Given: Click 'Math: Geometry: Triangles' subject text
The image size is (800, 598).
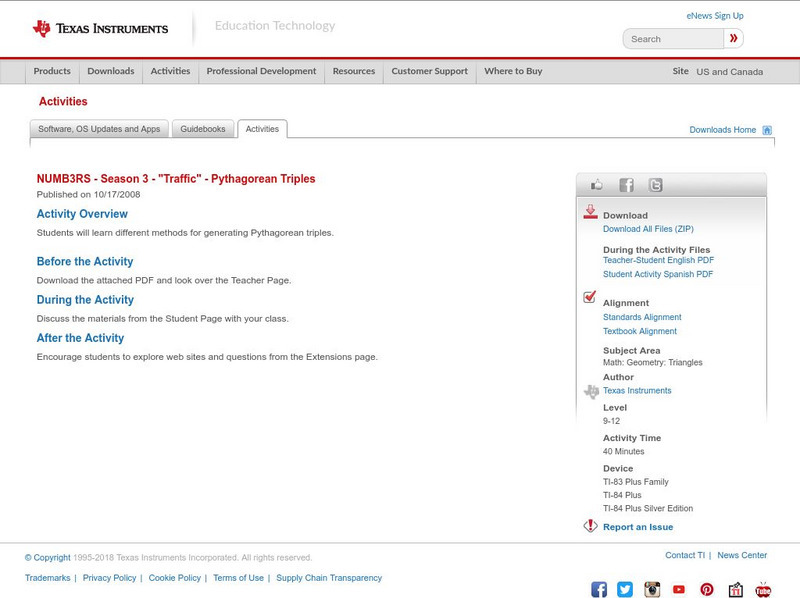Looking at the screenshot, I should [x=653, y=363].
